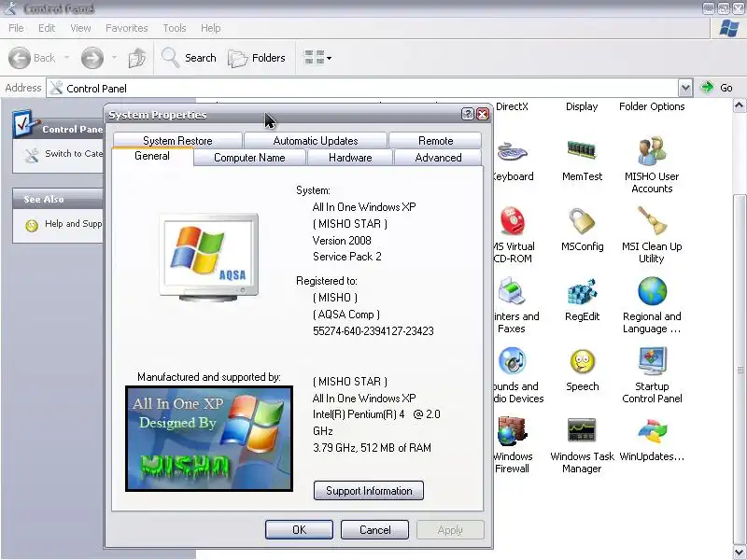Click the scrollbar up arrow
The width and height of the screenshot is (747, 560).
740,105
